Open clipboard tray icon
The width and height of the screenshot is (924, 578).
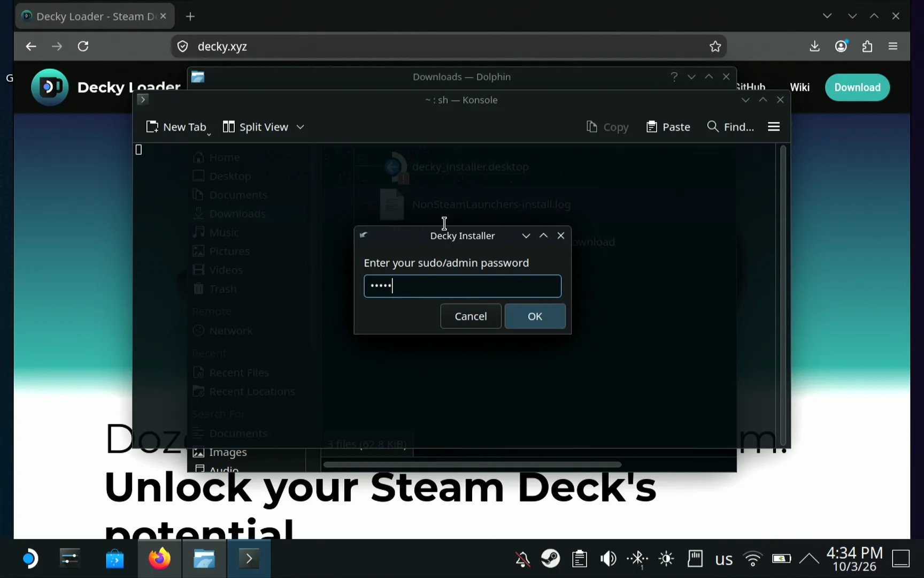580,559
